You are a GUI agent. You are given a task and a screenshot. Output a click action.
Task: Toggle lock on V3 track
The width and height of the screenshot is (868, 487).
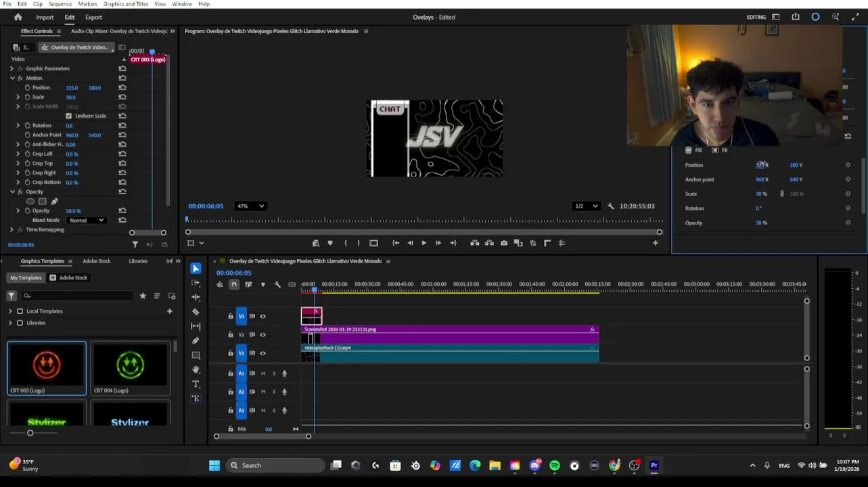tap(231, 316)
